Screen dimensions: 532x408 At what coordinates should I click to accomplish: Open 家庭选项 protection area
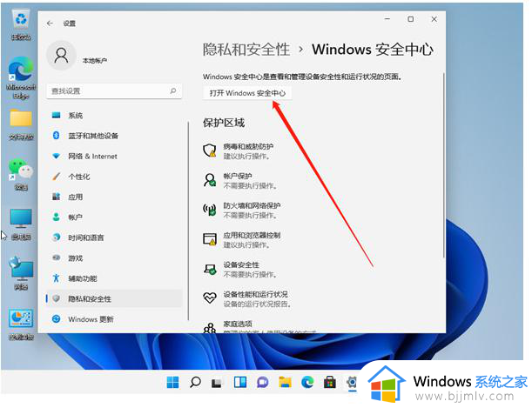point(259,327)
